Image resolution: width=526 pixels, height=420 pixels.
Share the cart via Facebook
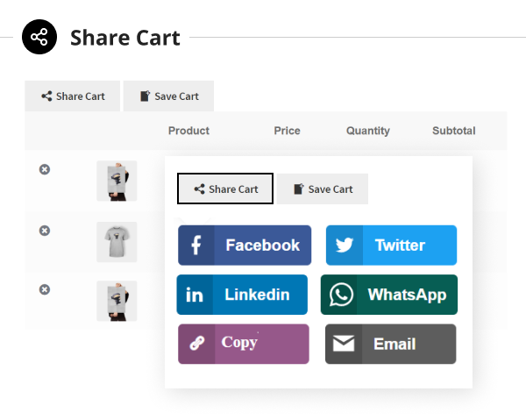(x=245, y=246)
